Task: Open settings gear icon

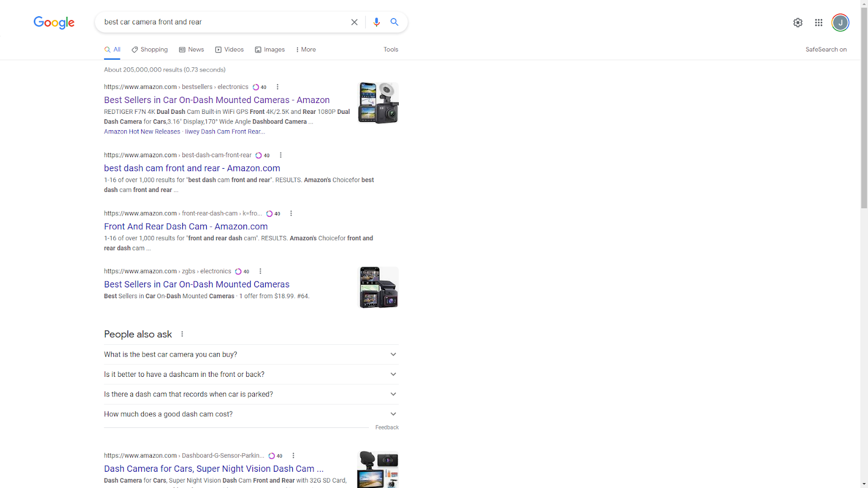Action: point(797,22)
